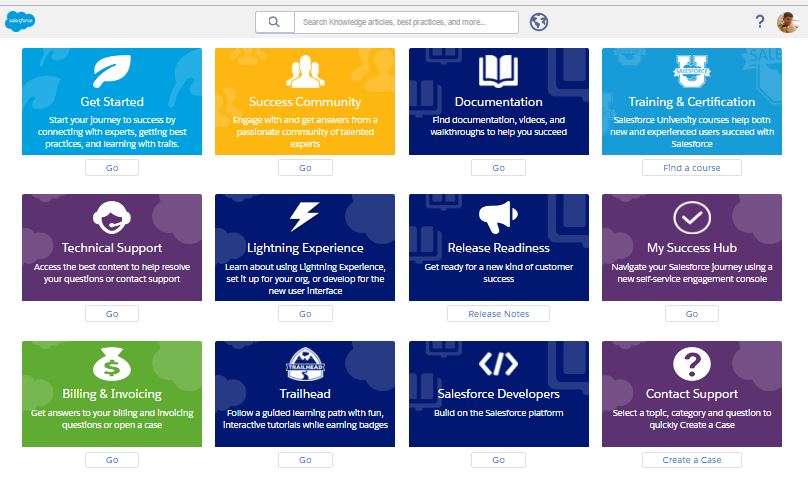Click 'Navigate your Salesforce journey' description
The image size is (808, 480).
point(692,273)
